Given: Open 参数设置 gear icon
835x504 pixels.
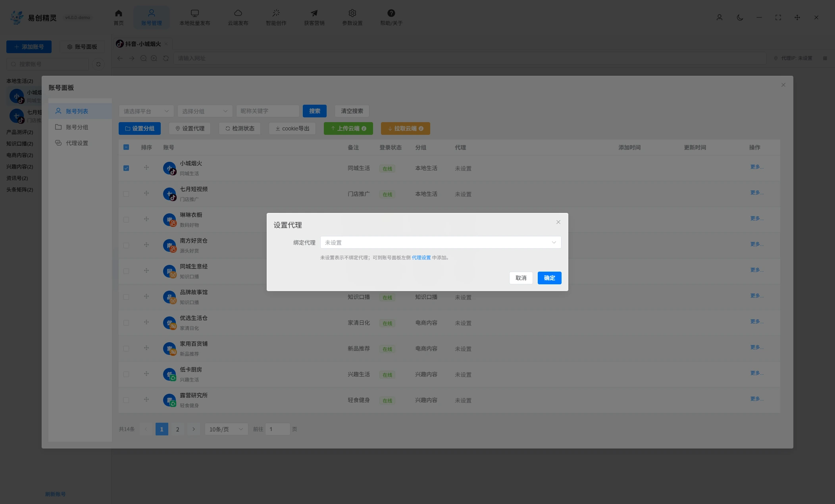Looking at the screenshot, I should 352,17.
